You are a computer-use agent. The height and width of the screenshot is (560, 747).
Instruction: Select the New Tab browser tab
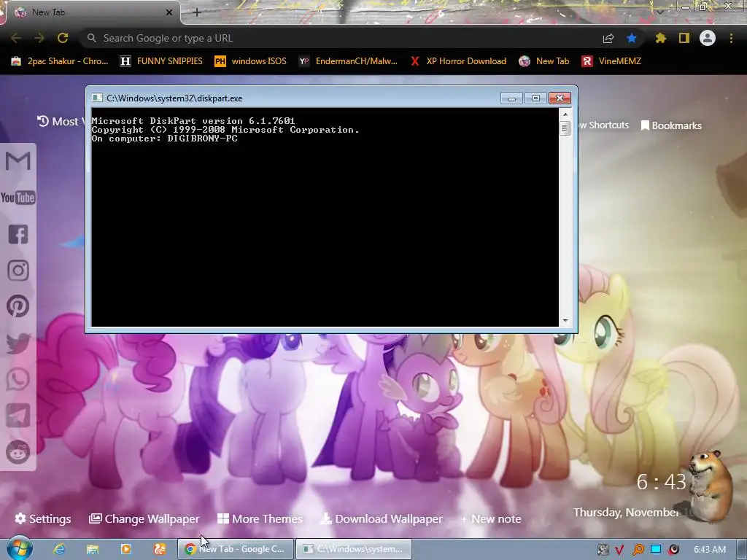pyautogui.click(x=93, y=12)
